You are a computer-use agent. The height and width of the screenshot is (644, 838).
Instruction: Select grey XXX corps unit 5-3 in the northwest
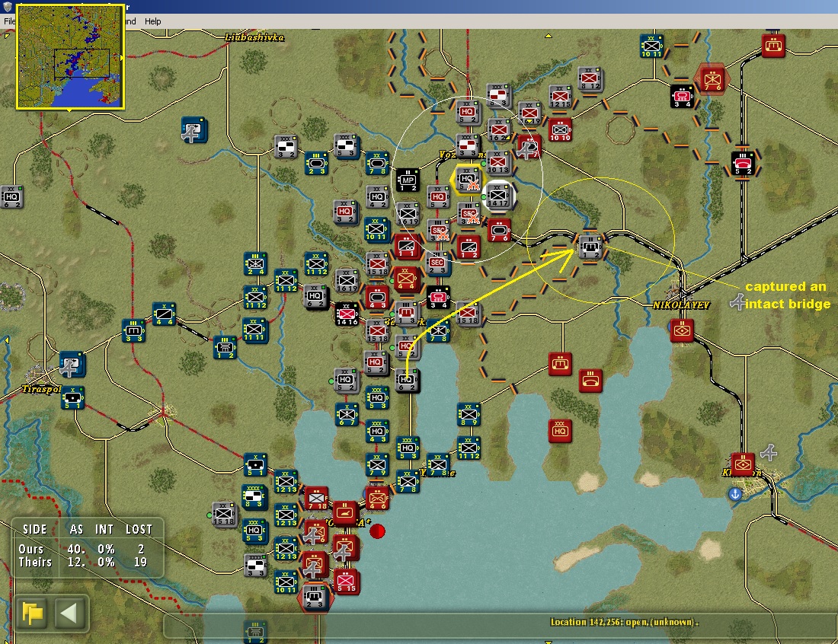click(x=345, y=146)
